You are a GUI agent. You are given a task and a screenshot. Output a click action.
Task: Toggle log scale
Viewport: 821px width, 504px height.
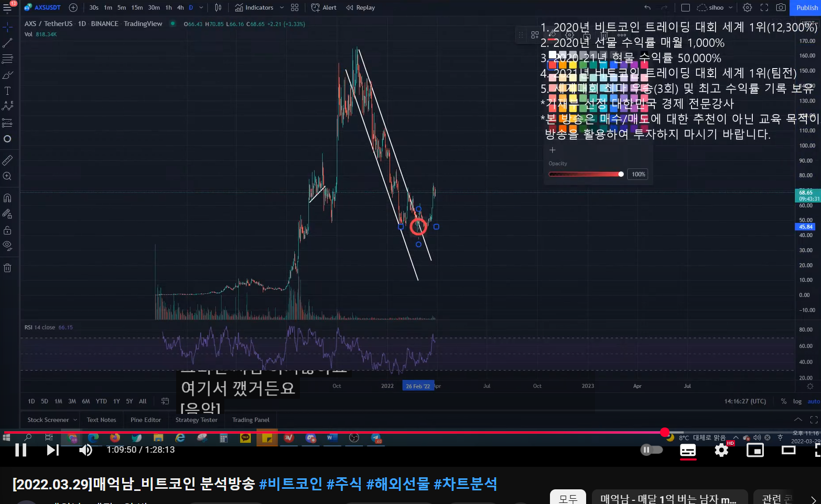[x=797, y=401]
